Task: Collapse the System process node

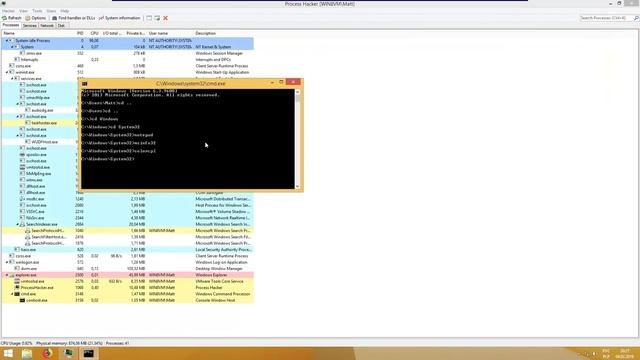Action: click(12, 47)
